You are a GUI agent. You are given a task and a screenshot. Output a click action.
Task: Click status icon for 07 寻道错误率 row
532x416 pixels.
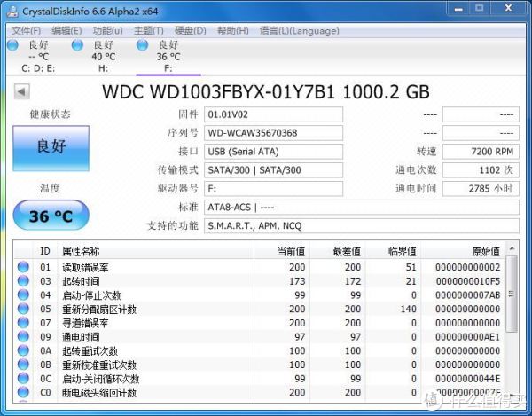[23, 322]
